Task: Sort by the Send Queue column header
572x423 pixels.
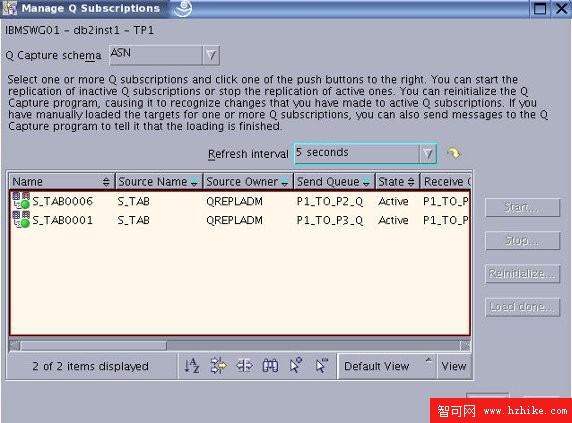Action: pyautogui.click(x=334, y=181)
